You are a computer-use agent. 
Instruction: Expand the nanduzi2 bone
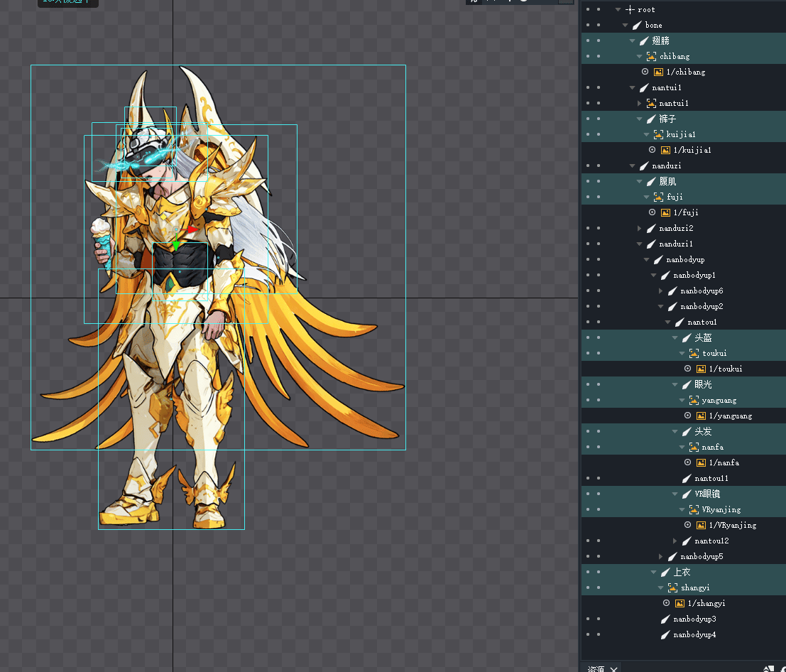point(640,228)
